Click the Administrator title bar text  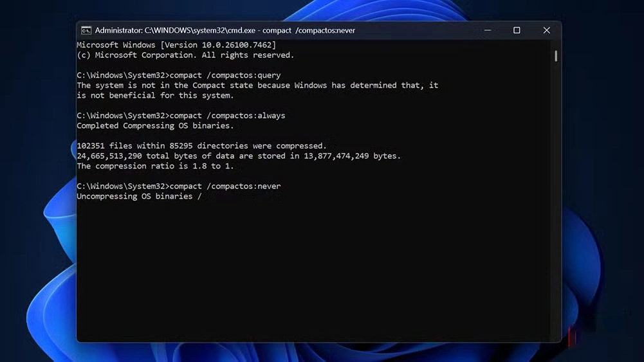point(225,30)
